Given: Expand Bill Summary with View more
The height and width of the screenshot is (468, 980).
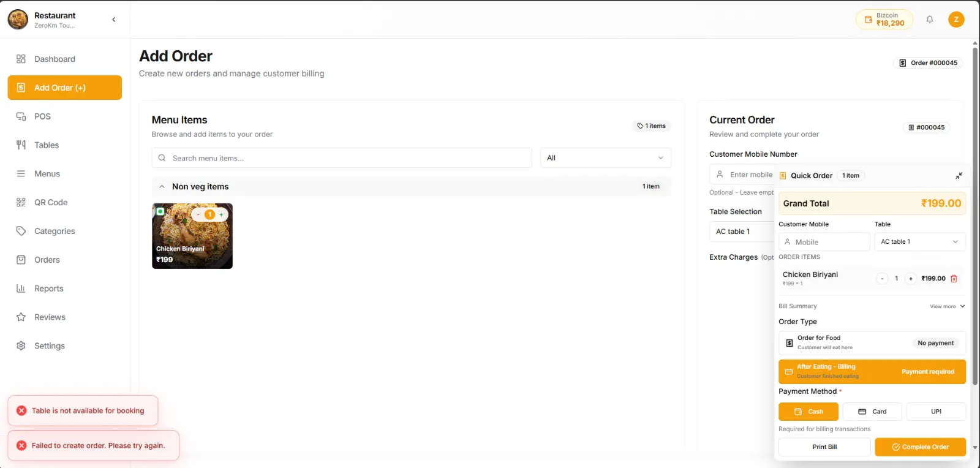Looking at the screenshot, I should point(947,306).
